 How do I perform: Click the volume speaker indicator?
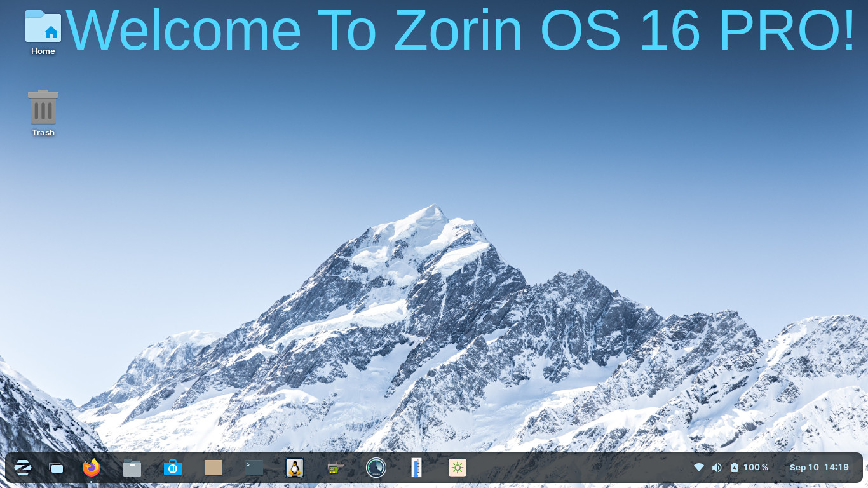point(717,468)
